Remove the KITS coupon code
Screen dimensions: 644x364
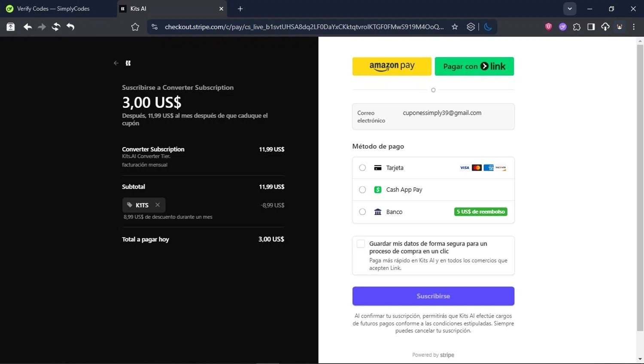[158, 205]
